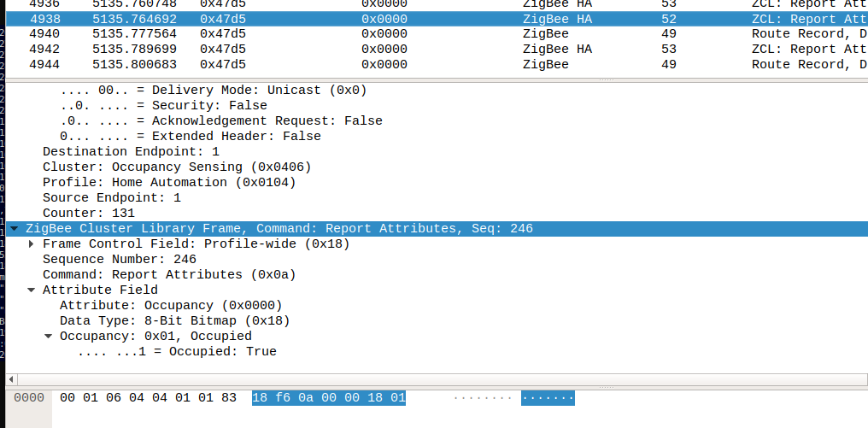Select the Source Endpoint: 1 line
This screenshot has height=428, width=868.
(x=112, y=197)
